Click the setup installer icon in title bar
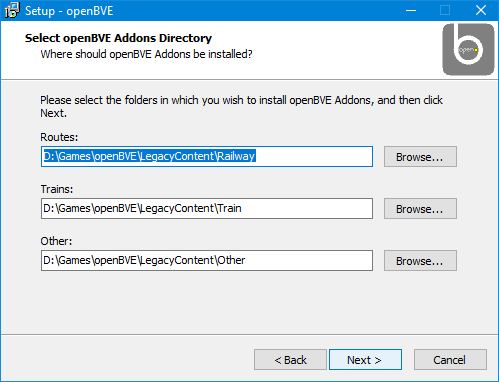 [x=12, y=10]
